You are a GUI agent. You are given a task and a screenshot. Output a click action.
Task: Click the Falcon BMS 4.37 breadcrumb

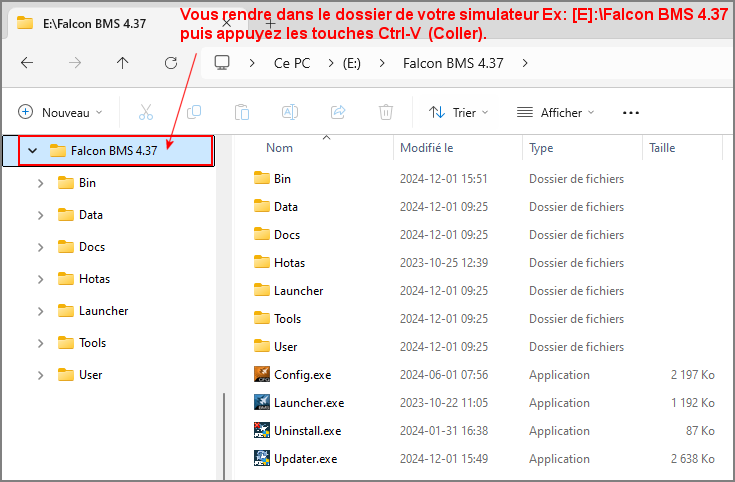[453, 63]
